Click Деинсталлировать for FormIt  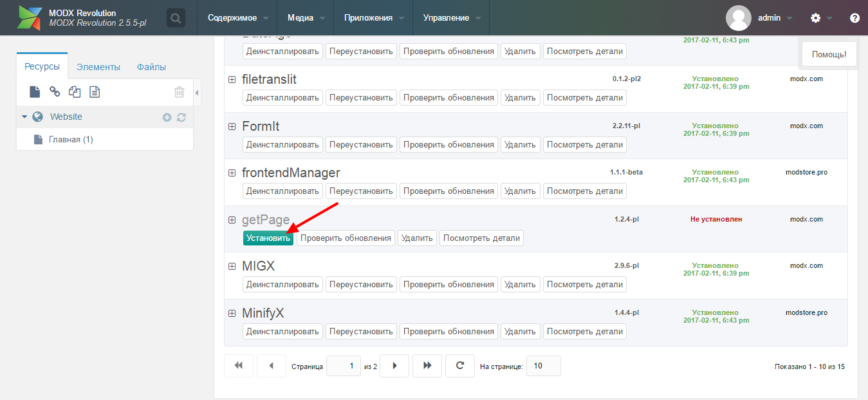coord(282,144)
